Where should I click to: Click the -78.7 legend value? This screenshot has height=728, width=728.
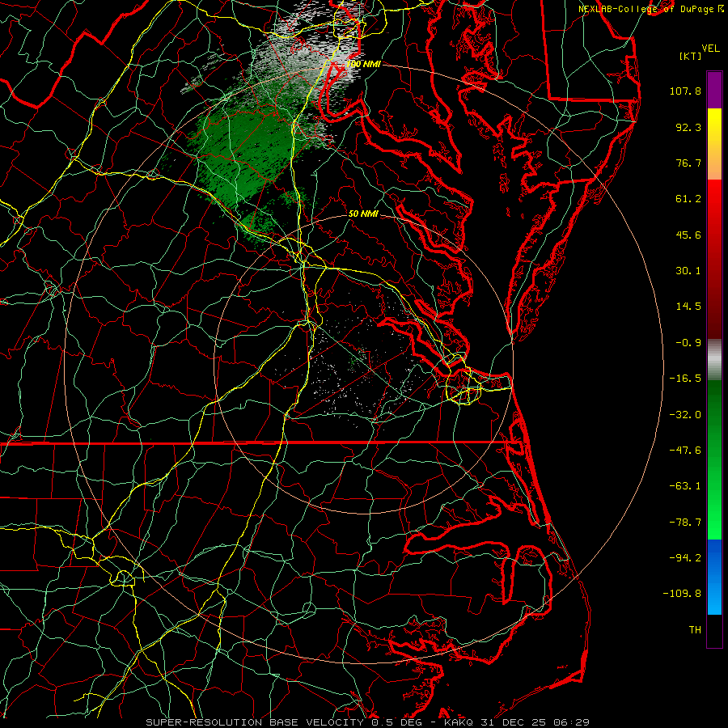(x=685, y=523)
